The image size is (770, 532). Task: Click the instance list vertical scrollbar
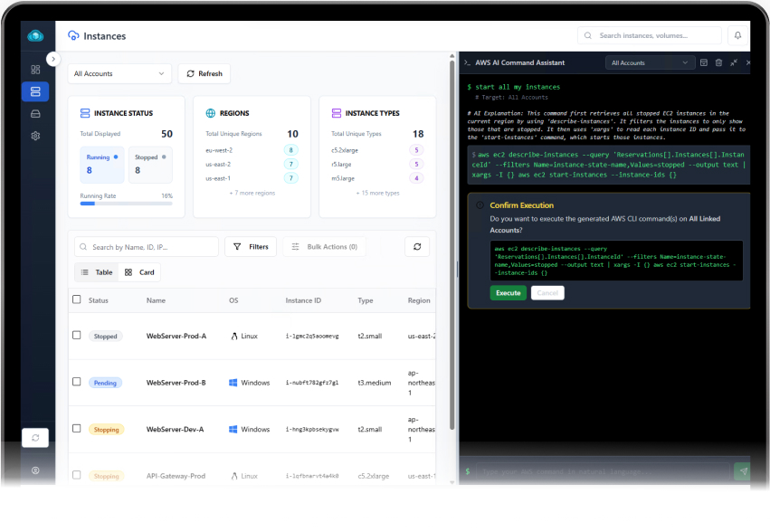tap(452, 243)
